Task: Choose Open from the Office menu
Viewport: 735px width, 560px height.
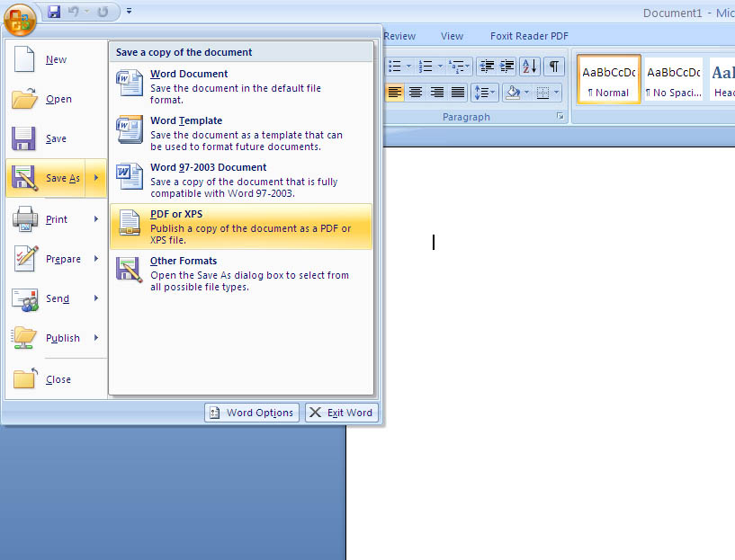Action: point(57,99)
